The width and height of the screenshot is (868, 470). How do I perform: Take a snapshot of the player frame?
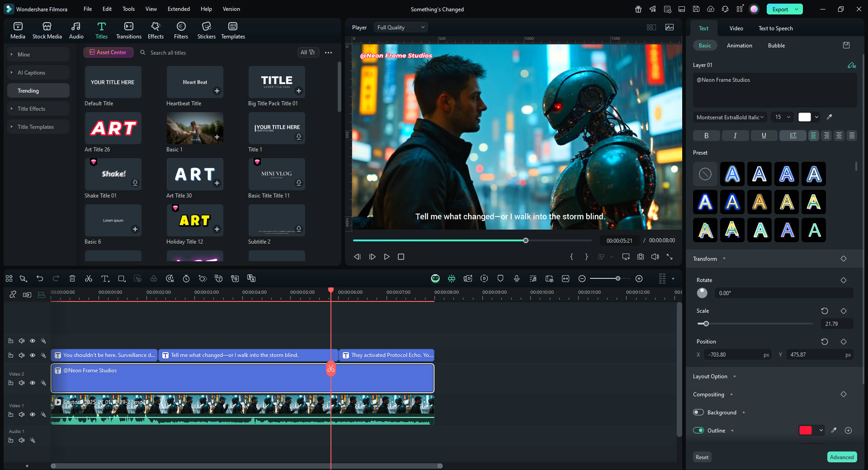pyautogui.click(x=641, y=257)
